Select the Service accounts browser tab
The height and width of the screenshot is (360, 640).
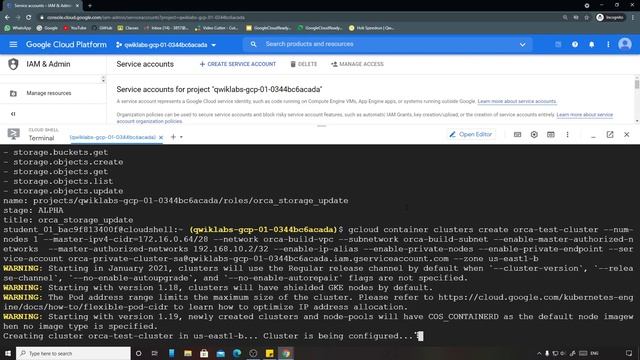(x=42, y=6)
